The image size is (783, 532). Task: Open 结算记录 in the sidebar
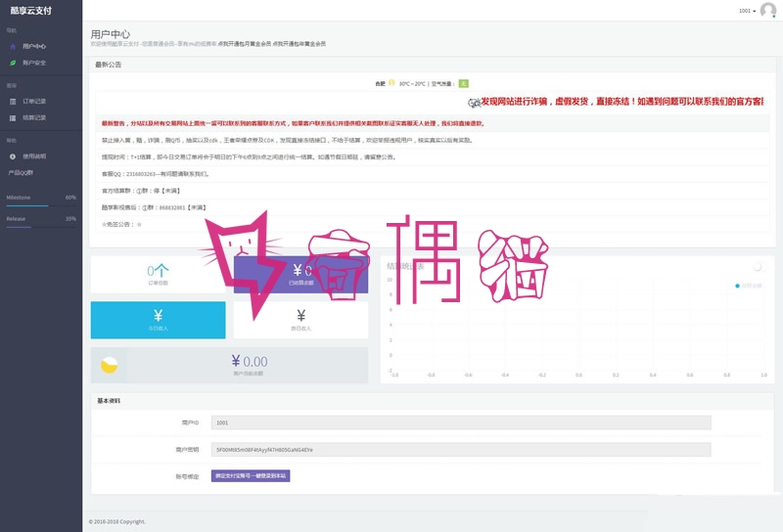34,117
